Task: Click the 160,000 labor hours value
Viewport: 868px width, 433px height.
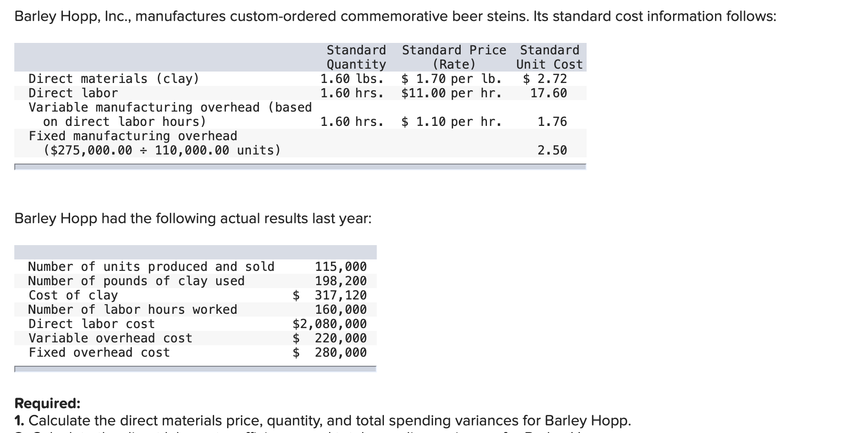Action: [341, 309]
